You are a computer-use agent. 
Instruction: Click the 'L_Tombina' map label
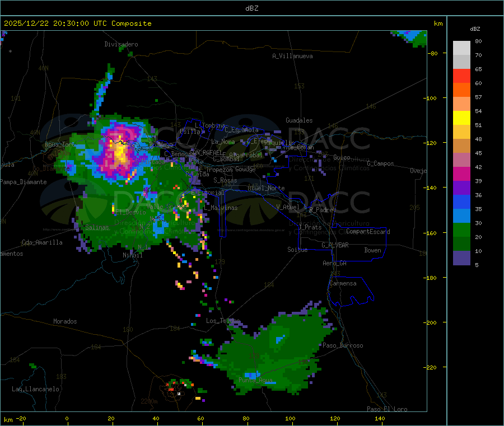coord(210,125)
